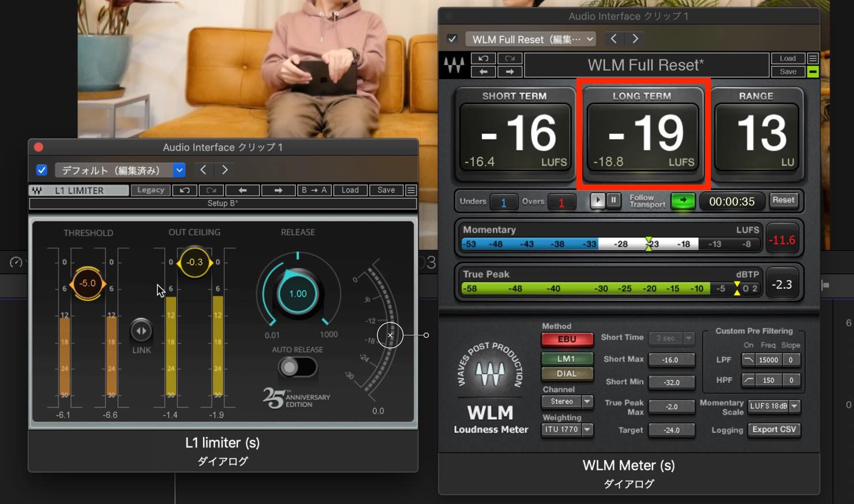854x504 pixels.
Task: Toggle the AUTO RELEASE switch
Action: (297, 367)
